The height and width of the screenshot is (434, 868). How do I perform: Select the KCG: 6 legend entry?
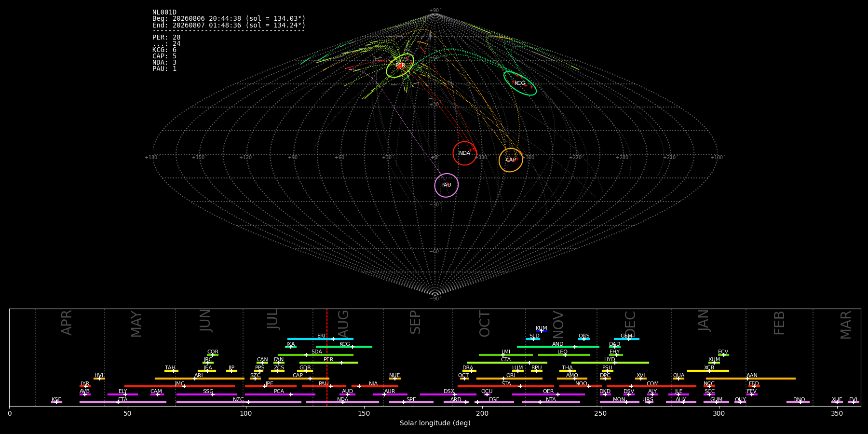164,50
